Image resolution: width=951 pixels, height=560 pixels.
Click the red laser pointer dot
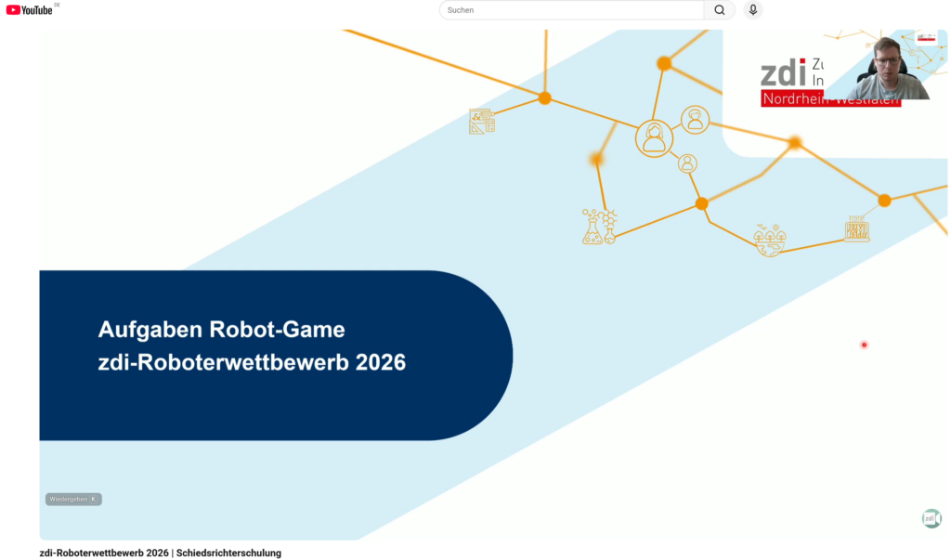(864, 345)
